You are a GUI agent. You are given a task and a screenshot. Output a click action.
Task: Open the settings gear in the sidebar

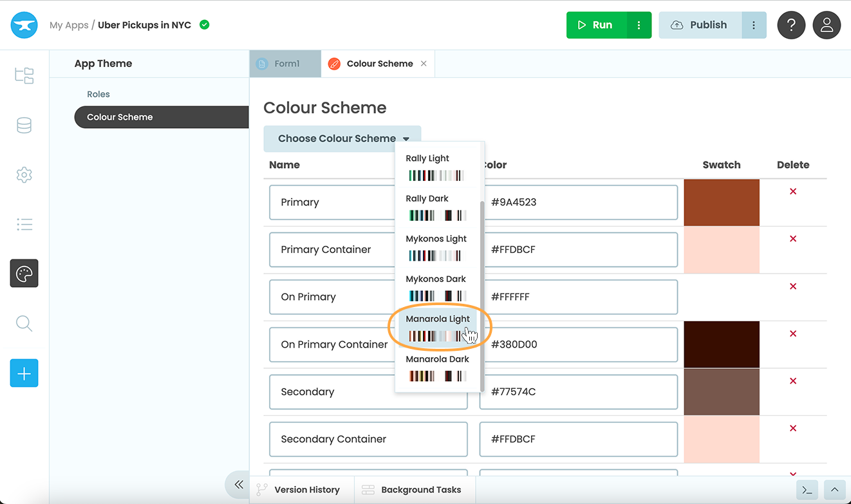coord(24,174)
